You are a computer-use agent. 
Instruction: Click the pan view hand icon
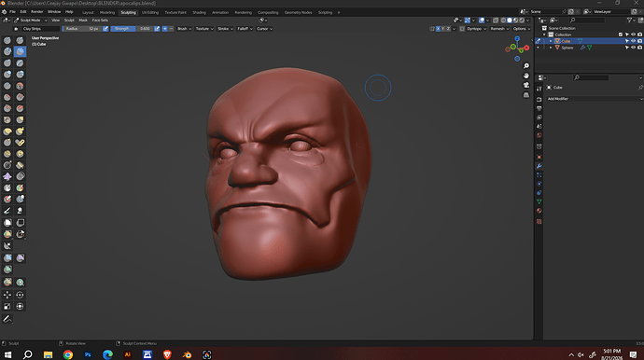pyautogui.click(x=526, y=76)
